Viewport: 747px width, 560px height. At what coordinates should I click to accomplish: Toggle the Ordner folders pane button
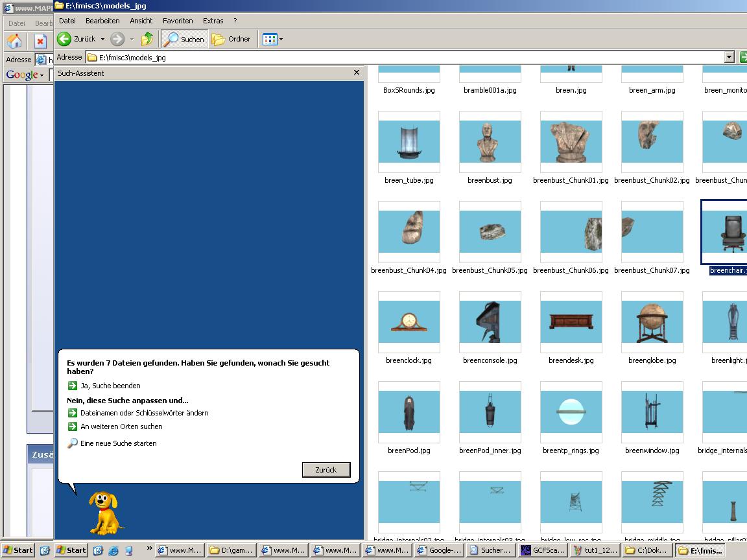coord(231,39)
